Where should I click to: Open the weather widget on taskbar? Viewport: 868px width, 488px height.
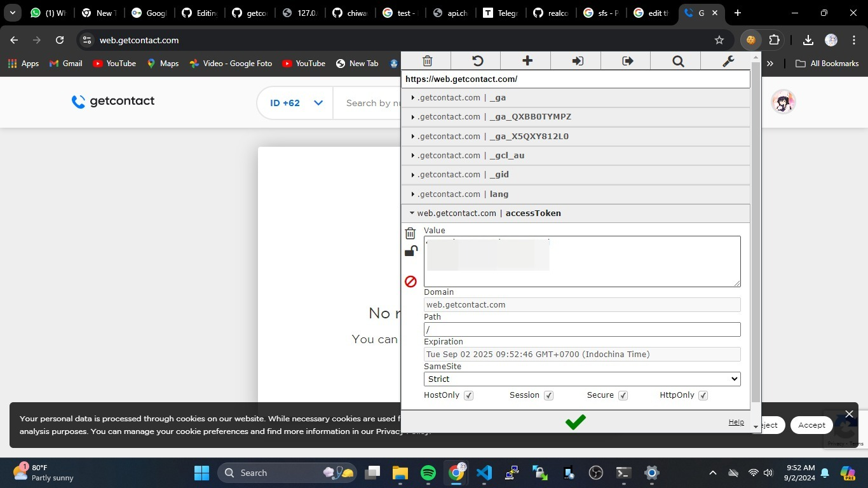pos(43,473)
